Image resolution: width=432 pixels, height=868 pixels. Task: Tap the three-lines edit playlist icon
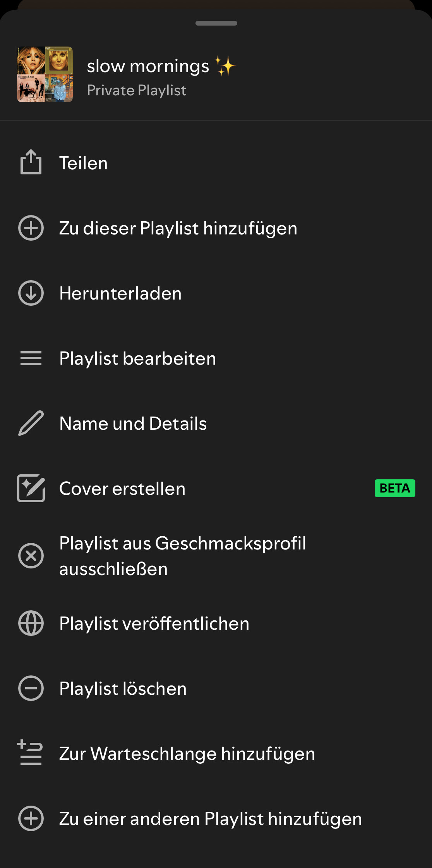[x=31, y=358]
